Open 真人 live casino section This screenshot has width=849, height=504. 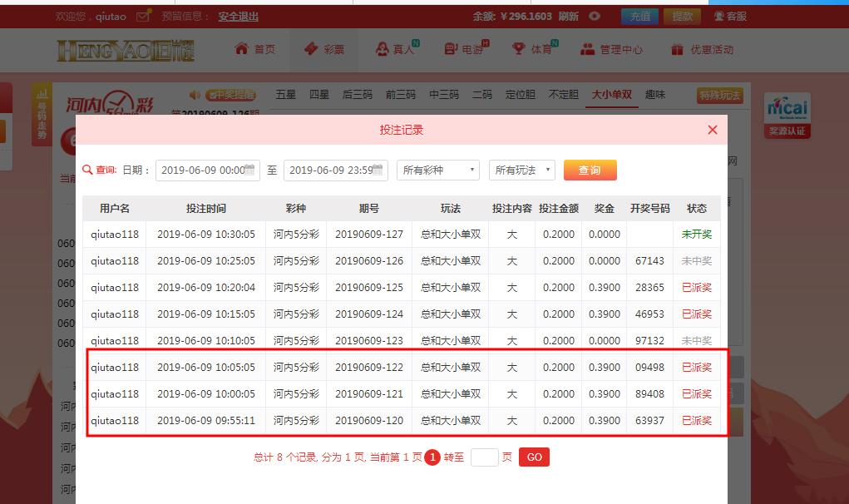tap(397, 49)
